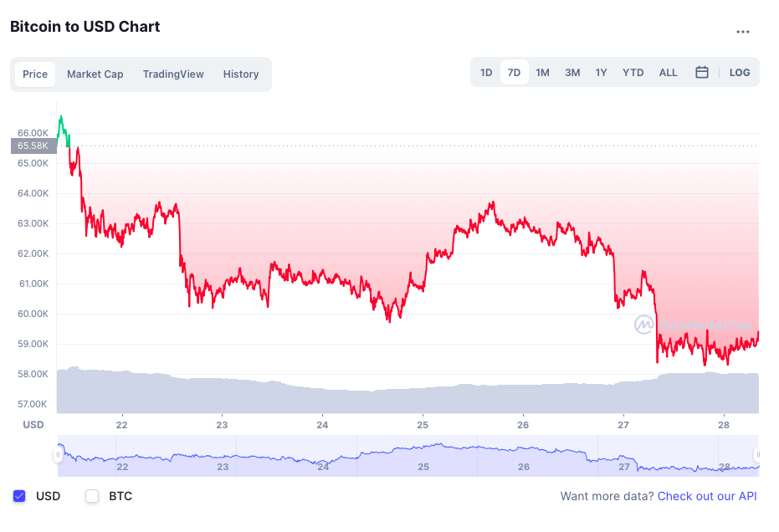Screen dimensions: 779x532
Task: Click the Bitcoin to USD Chart title
Action: pyautogui.click(x=84, y=27)
